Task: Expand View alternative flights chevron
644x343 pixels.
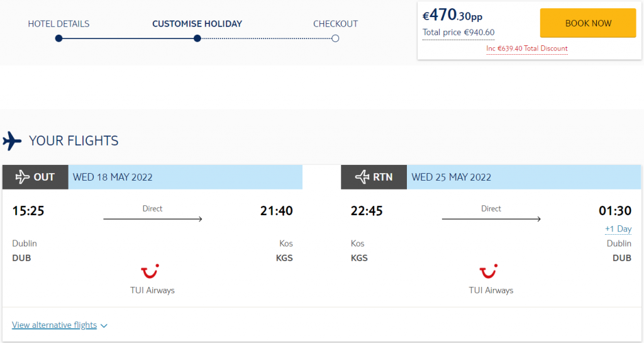Action: [104, 326]
